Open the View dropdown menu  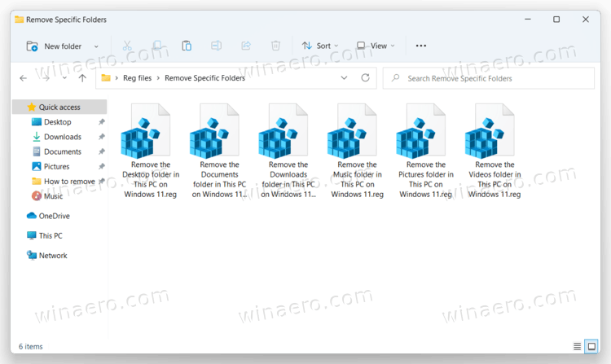376,46
